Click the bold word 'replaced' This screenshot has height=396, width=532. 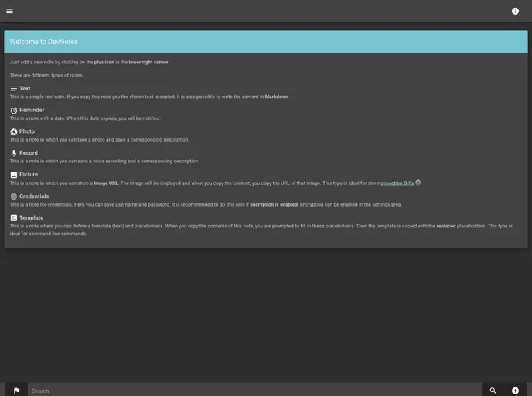click(446, 226)
